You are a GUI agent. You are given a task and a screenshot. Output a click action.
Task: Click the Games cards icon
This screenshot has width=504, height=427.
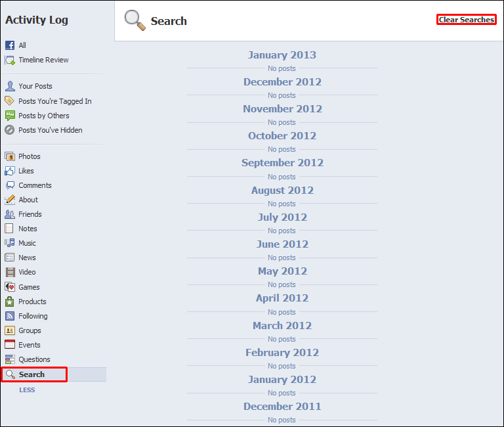pyautogui.click(x=10, y=287)
